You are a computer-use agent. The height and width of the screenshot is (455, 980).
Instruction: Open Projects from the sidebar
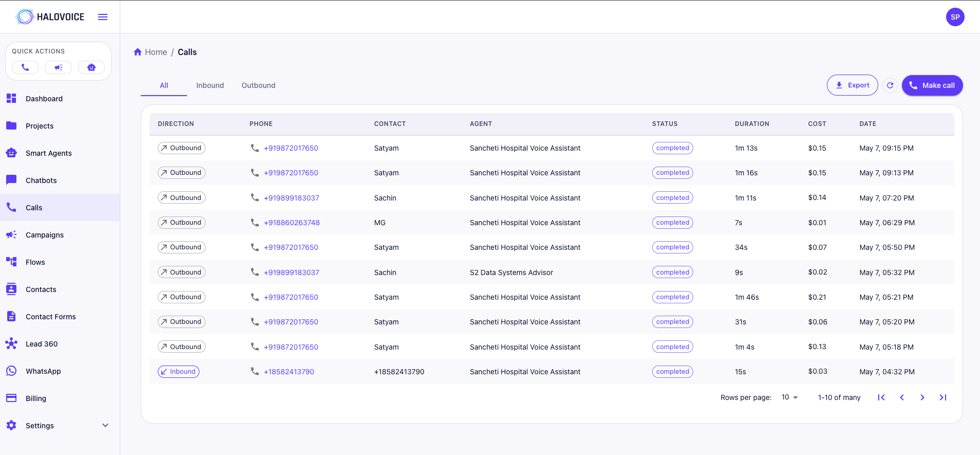tap(60, 126)
